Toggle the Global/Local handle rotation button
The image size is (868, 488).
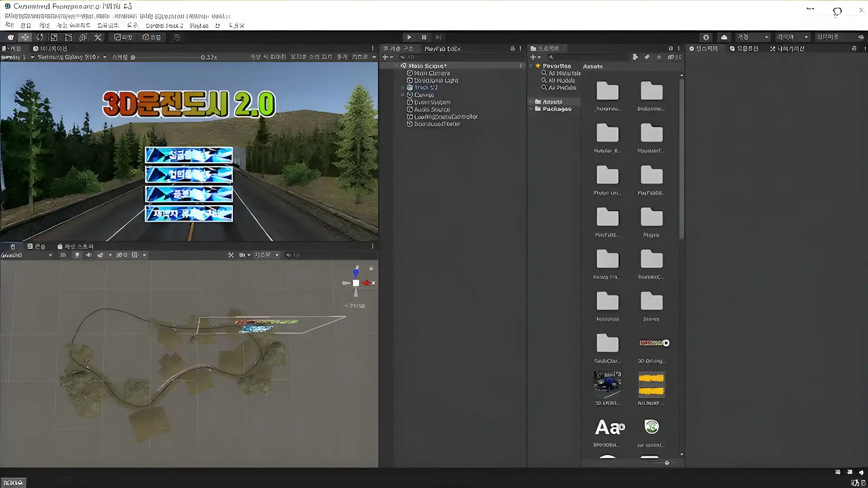151,37
